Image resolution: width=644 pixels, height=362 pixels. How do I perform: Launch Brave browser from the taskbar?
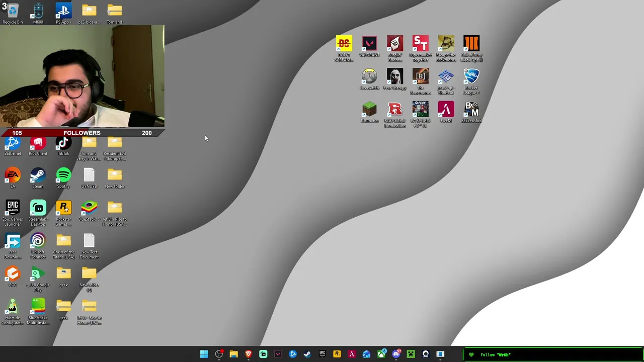[x=249, y=354]
